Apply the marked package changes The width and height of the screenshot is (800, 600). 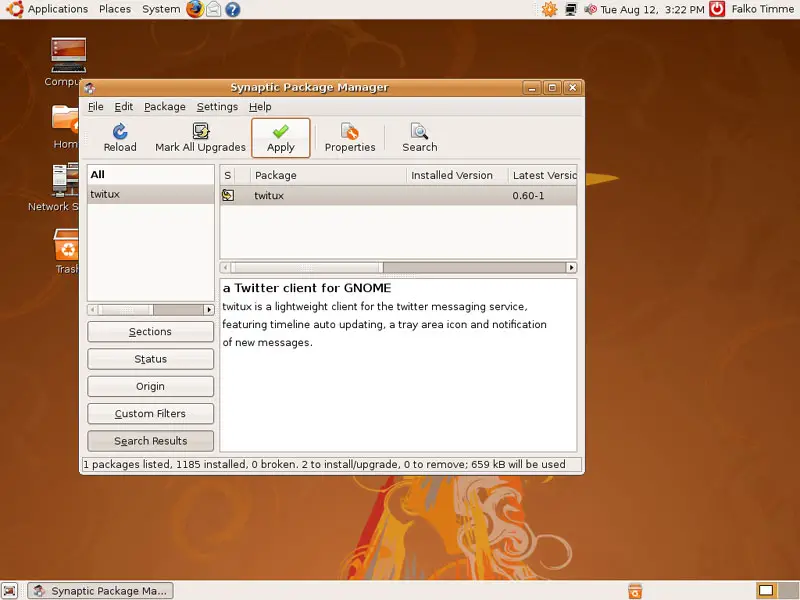(x=281, y=138)
